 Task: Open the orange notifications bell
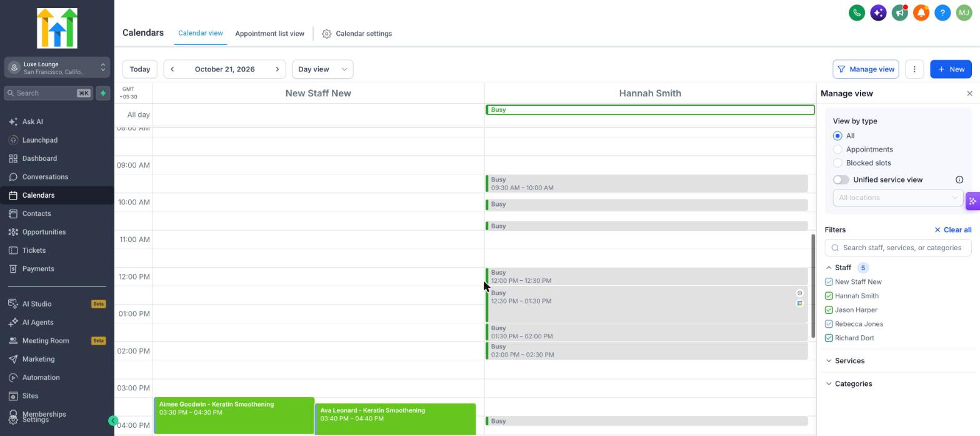(921, 13)
